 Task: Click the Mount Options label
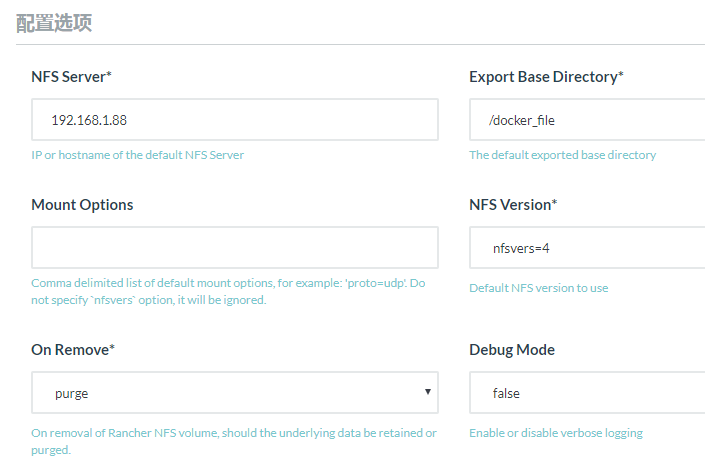[x=82, y=204]
